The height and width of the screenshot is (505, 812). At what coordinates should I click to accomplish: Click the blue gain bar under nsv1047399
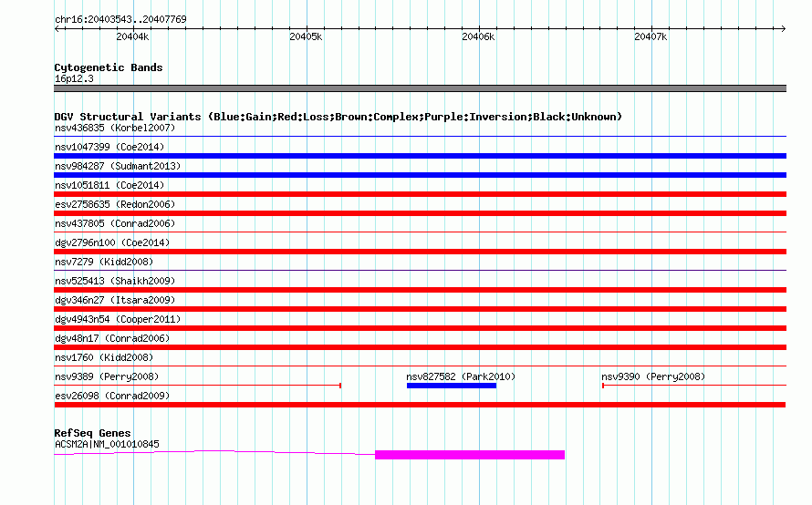pos(420,156)
